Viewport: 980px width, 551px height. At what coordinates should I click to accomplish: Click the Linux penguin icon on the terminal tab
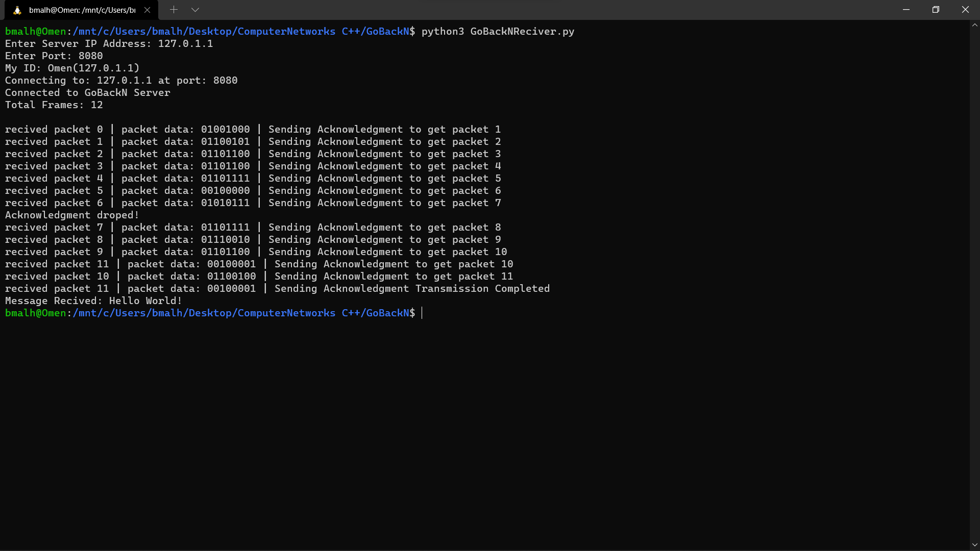17,9
